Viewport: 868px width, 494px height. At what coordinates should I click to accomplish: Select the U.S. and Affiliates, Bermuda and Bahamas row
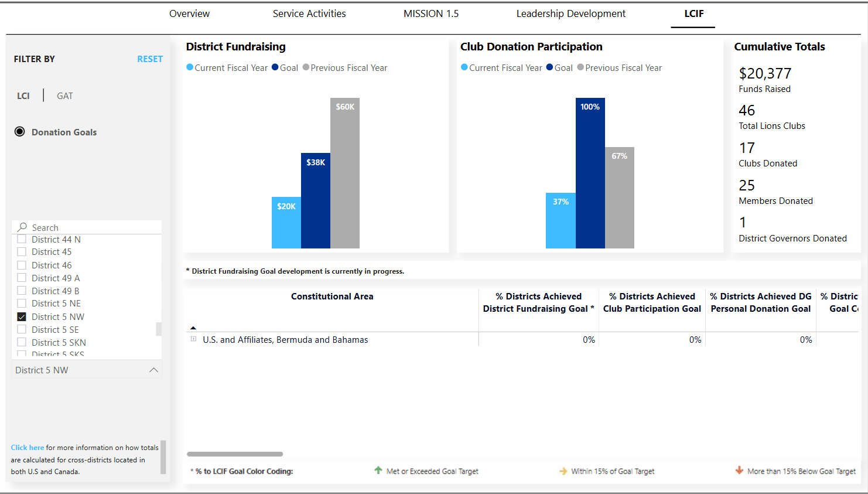pos(522,340)
